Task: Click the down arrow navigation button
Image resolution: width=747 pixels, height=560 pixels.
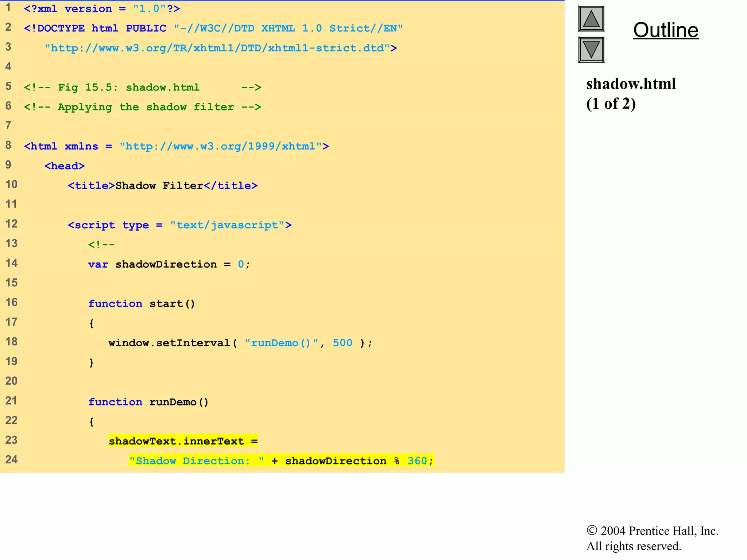Action: [x=591, y=50]
